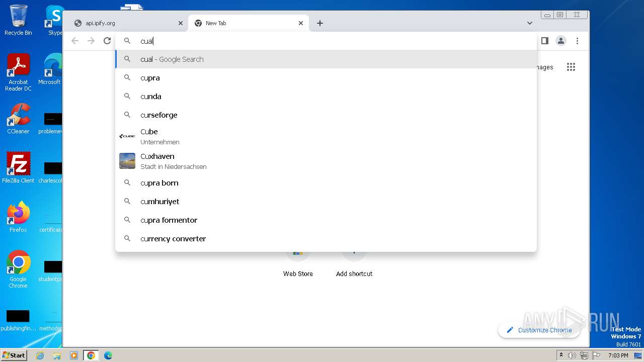The height and width of the screenshot is (362, 644).
Task: Click the Action Center flag icon
Action: tap(596, 355)
